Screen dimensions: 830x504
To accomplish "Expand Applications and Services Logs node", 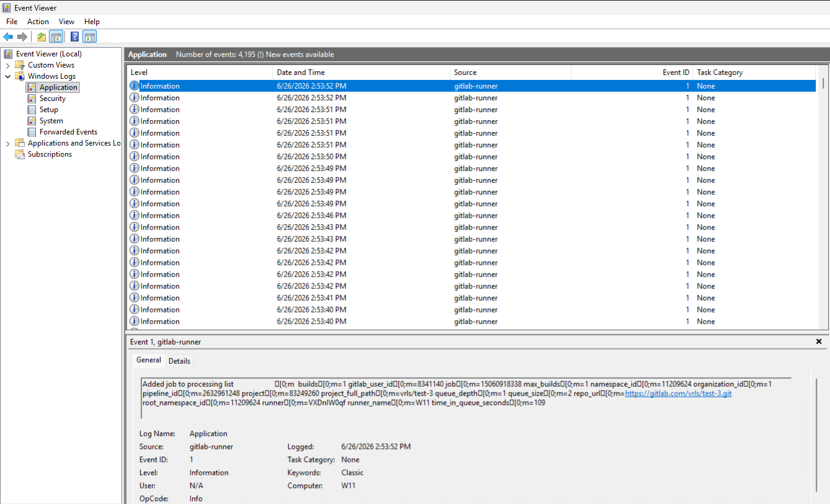I will pos(7,143).
